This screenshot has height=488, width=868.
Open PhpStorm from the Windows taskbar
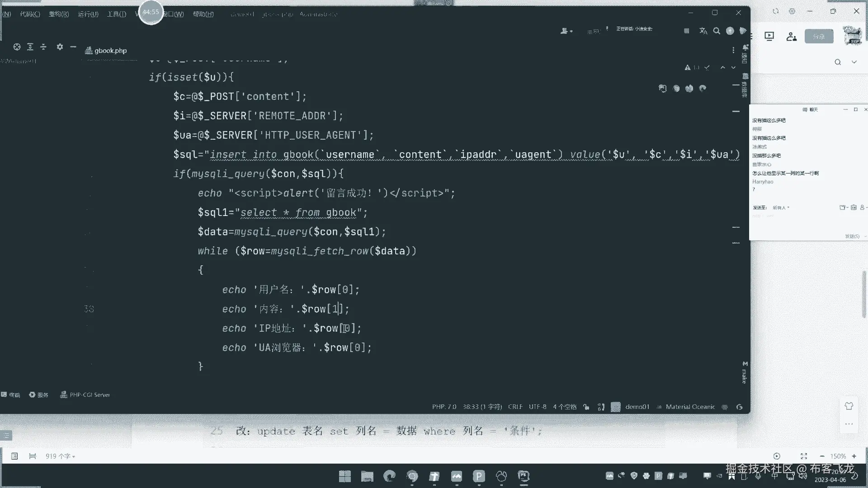click(x=524, y=476)
